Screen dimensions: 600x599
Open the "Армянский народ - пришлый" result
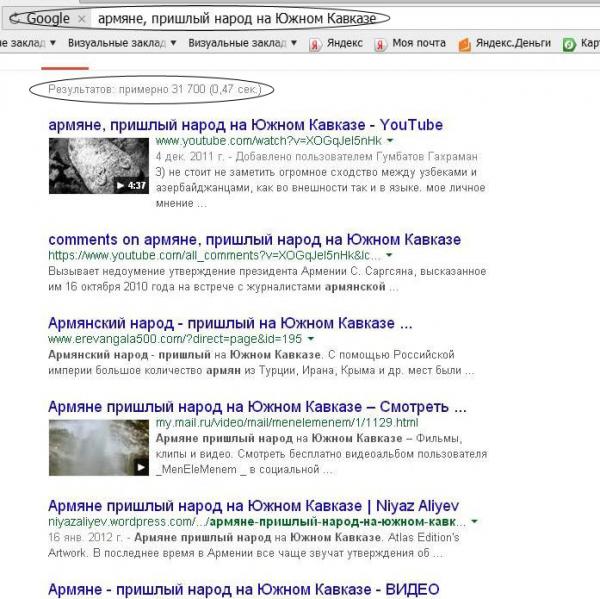pyautogui.click(x=230, y=323)
